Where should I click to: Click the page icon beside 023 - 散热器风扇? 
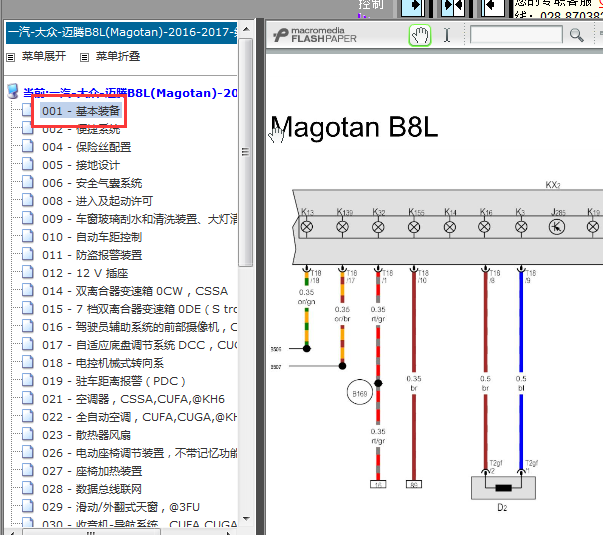click(x=28, y=434)
